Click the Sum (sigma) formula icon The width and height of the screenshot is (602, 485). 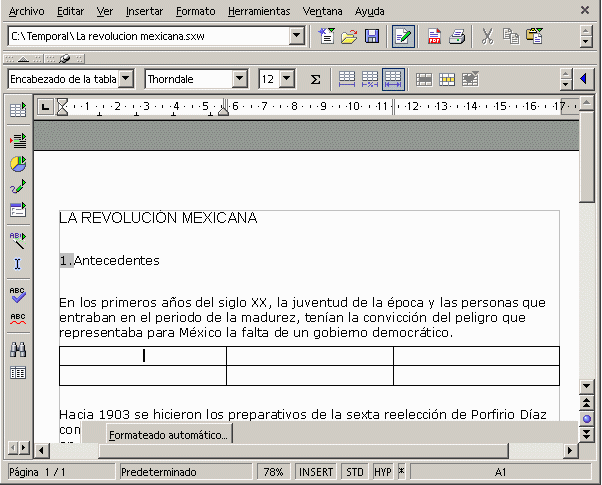(315, 79)
